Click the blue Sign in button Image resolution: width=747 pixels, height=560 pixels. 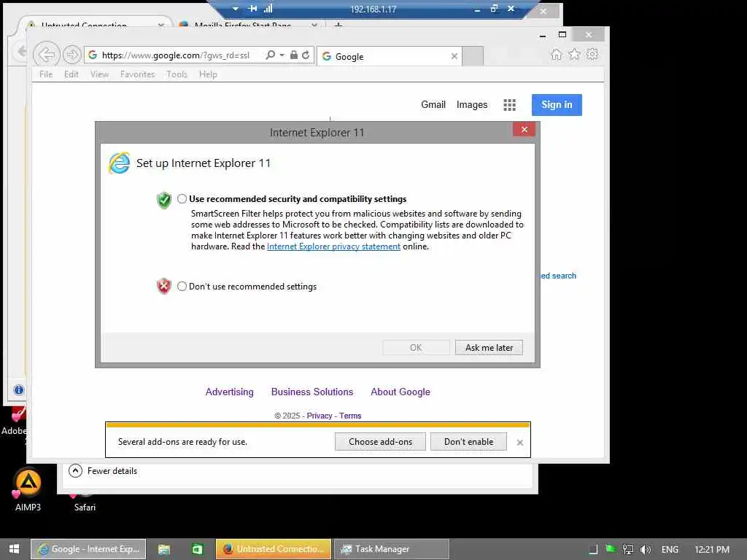coord(557,105)
